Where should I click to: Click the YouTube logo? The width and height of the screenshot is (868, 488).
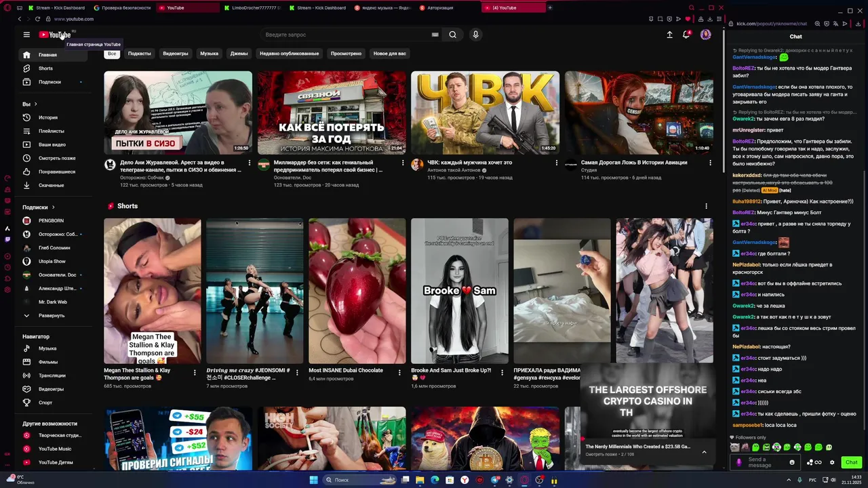(55, 35)
